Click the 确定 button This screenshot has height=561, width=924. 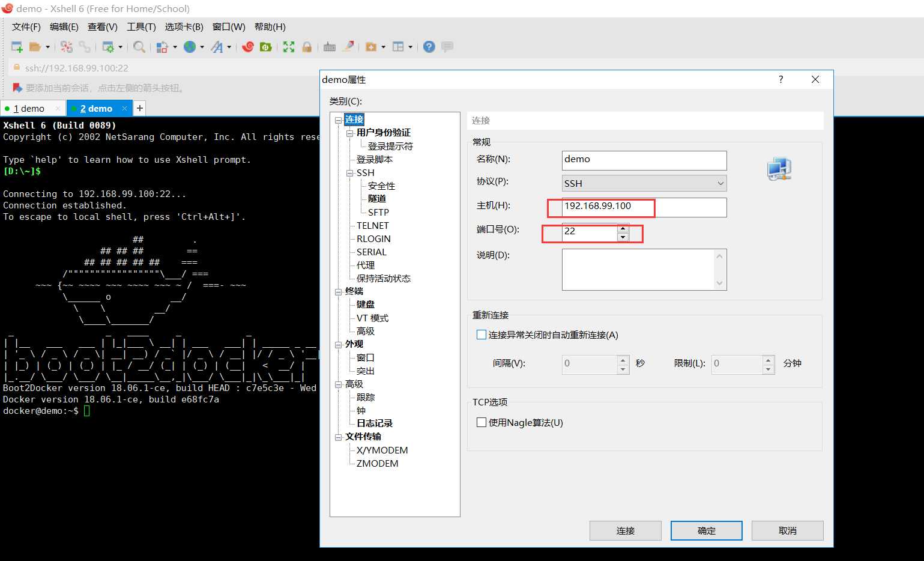(707, 531)
